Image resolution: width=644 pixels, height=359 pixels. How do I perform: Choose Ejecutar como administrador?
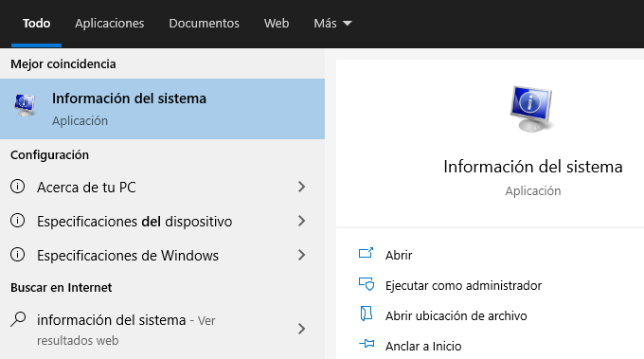click(463, 285)
